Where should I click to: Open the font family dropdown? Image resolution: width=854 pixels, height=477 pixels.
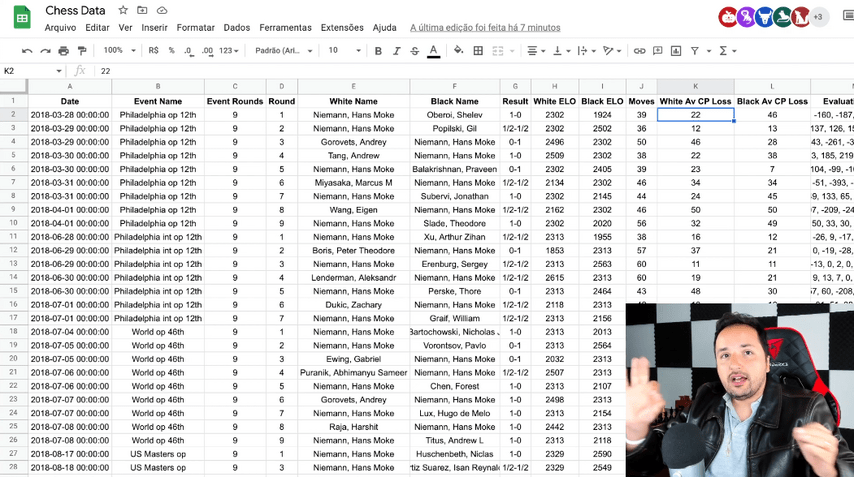tap(283, 51)
